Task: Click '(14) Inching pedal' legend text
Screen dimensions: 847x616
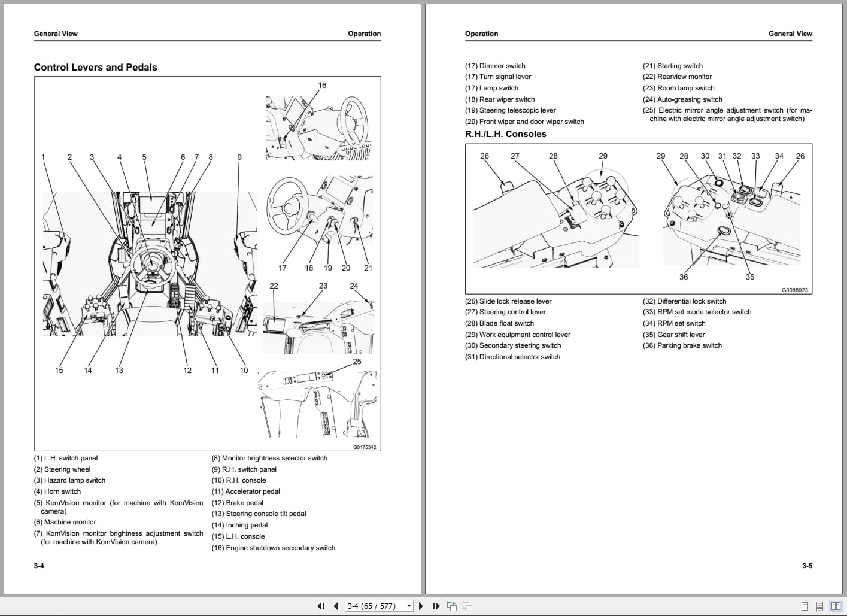Action: point(239,525)
